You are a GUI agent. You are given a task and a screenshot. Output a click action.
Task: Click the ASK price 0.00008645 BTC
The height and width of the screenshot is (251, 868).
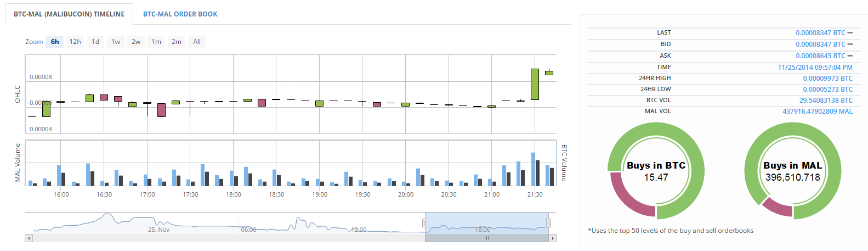coord(820,56)
